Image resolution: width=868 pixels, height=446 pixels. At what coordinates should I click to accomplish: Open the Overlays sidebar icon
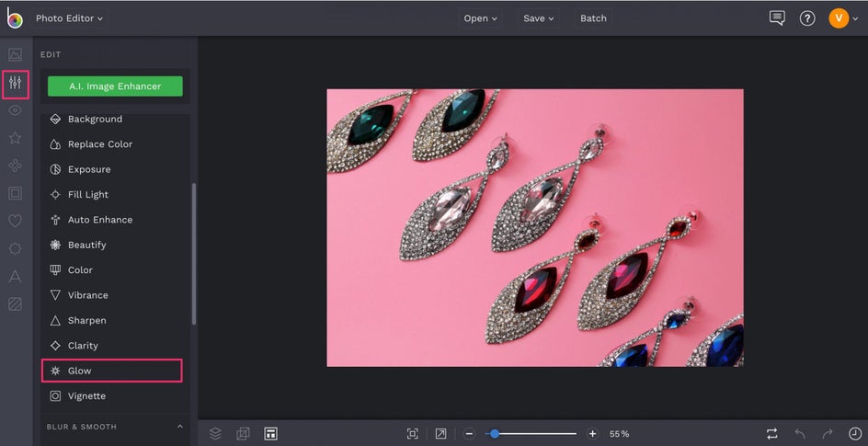[15, 249]
